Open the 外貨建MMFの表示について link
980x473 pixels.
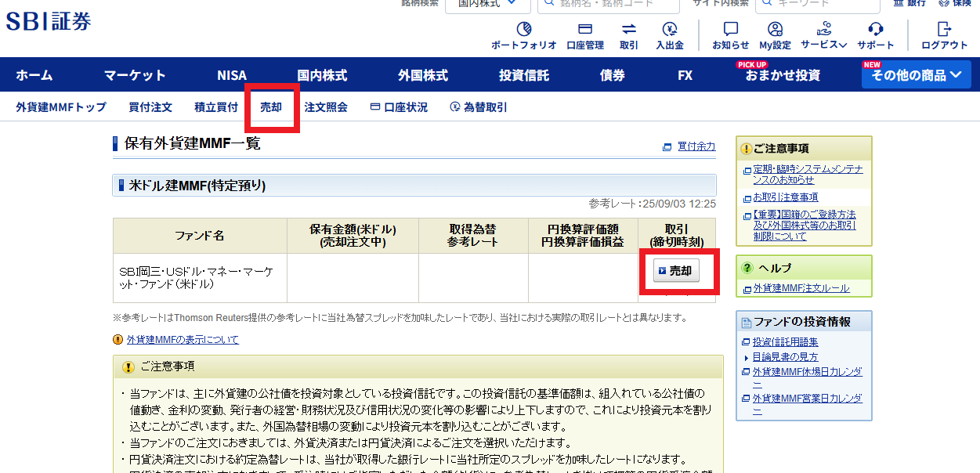183,340
